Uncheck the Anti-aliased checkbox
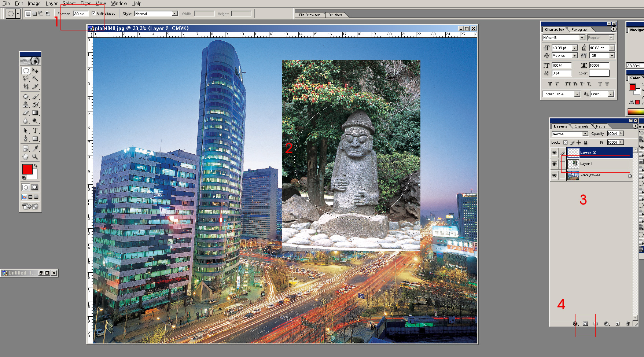 pyautogui.click(x=93, y=14)
